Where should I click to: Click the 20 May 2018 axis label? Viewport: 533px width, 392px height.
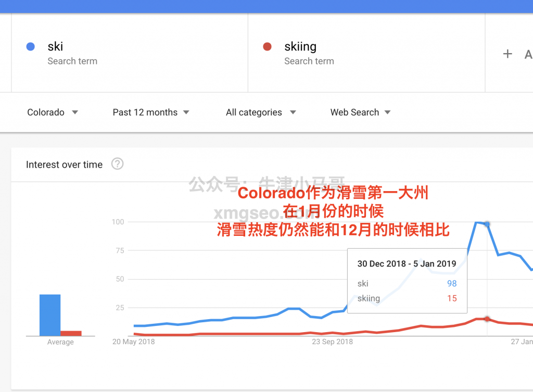coord(134,342)
